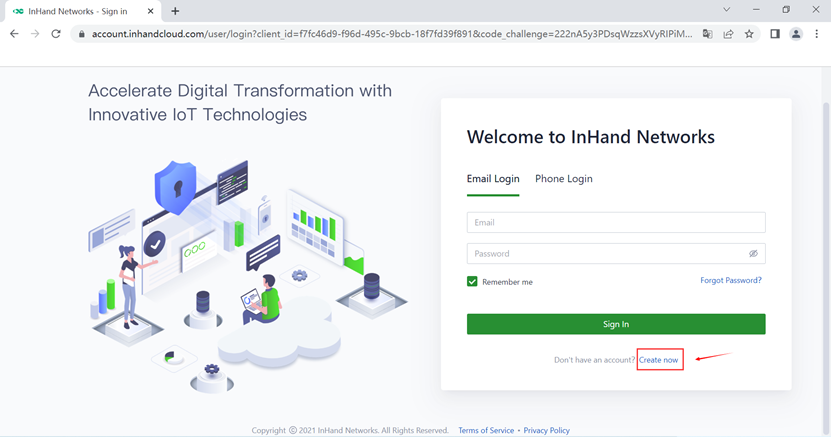Image resolution: width=831 pixels, height=437 pixels.
Task: Open the browser side panel
Action: coord(775,33)
